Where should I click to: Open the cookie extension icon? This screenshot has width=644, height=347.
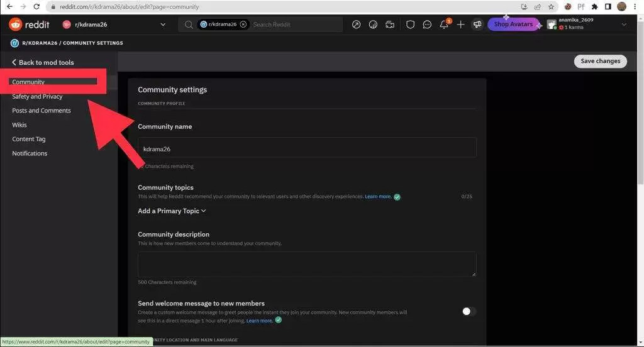point(568,6)
